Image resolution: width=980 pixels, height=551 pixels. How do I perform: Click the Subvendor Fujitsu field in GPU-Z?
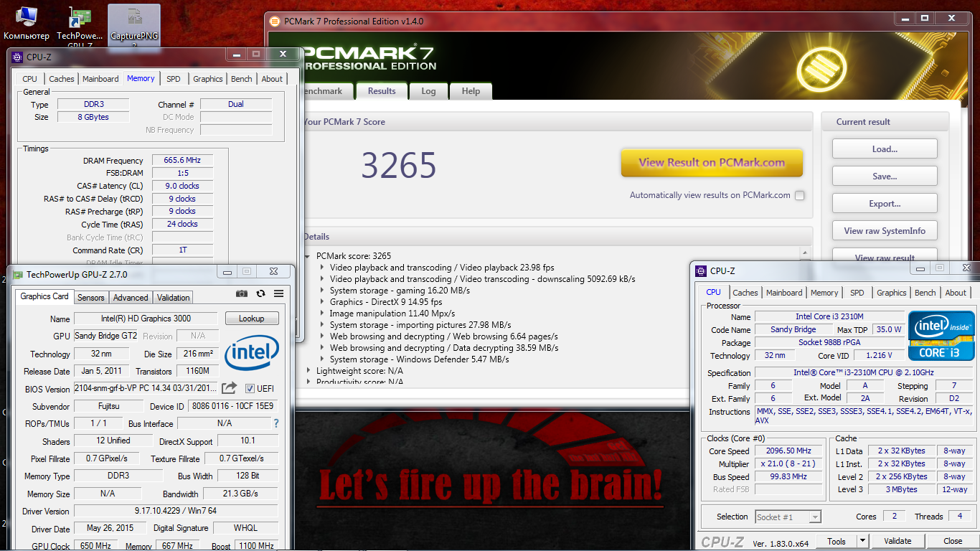point(108,406)
